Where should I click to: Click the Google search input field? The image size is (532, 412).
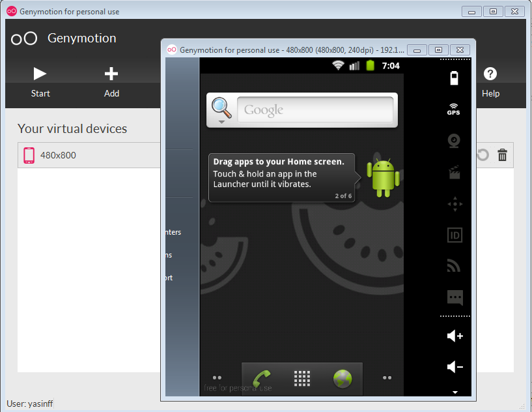tap(315, 110)
